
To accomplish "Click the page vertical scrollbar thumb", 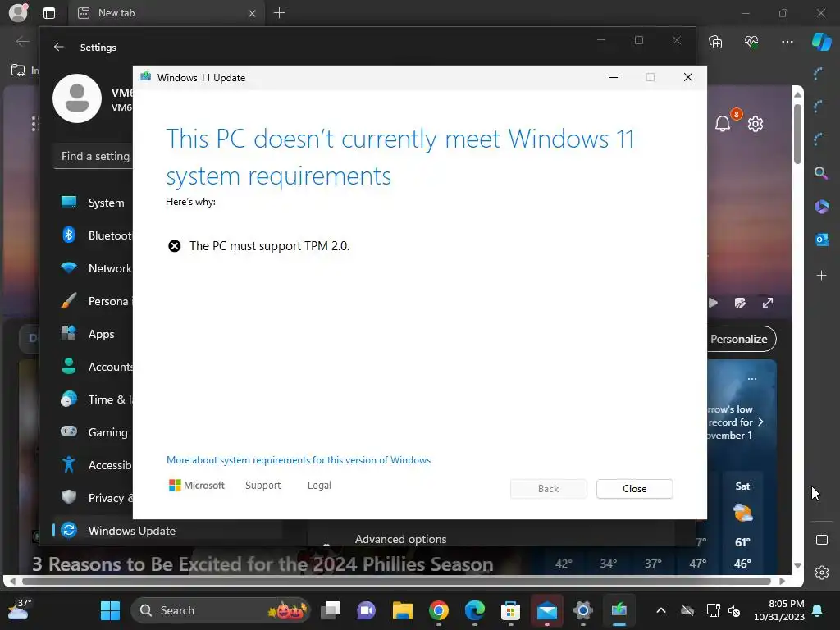I will pos(797,134).
